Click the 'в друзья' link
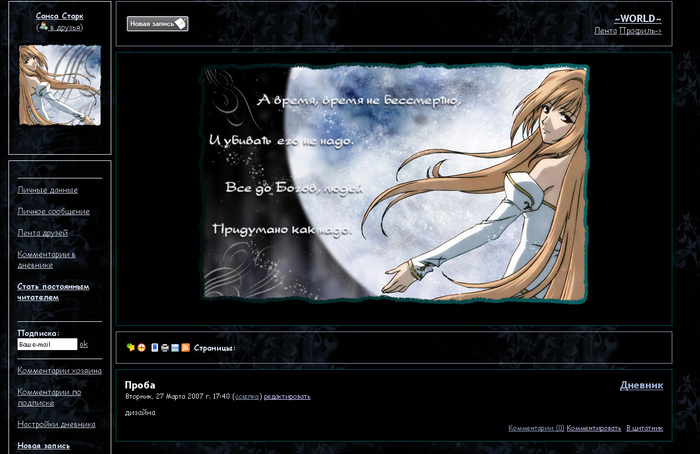The image size is (700, 454). 64,27
